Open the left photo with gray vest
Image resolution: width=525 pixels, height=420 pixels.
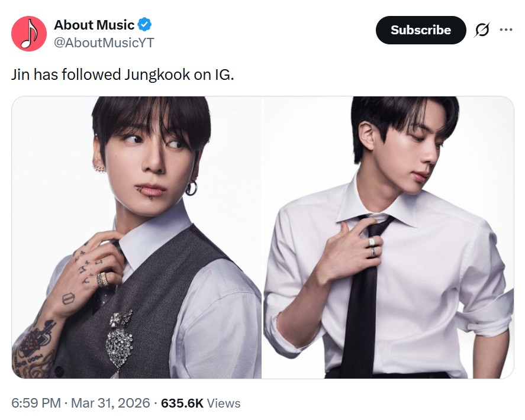coord(136,237)
